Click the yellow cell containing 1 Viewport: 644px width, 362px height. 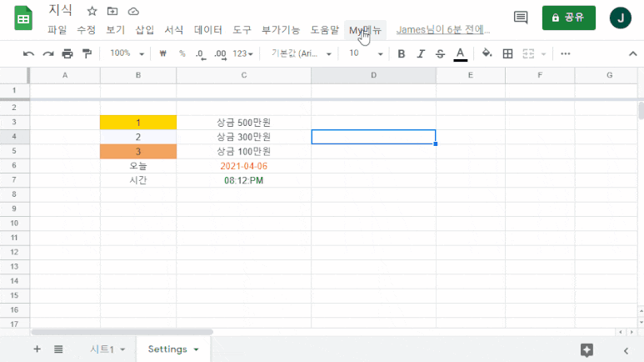[x=138, y=123]
